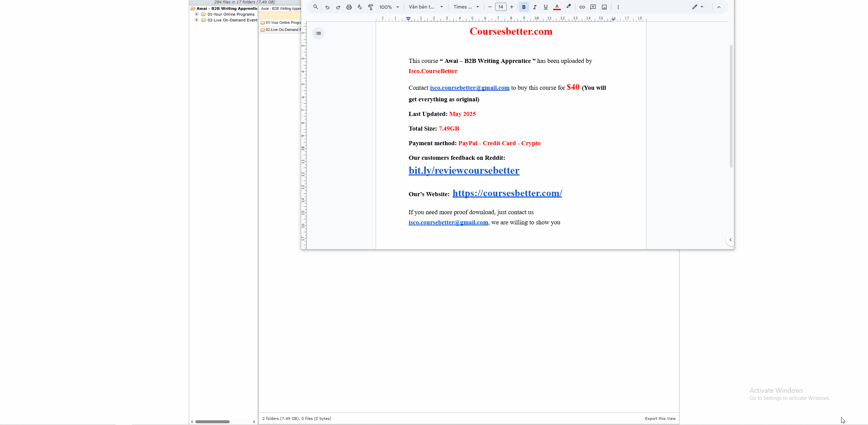The height and width of the screenshot is (425, 868).
Task: Click the left indent marker on ruler
Action: [x=408, y=18]
